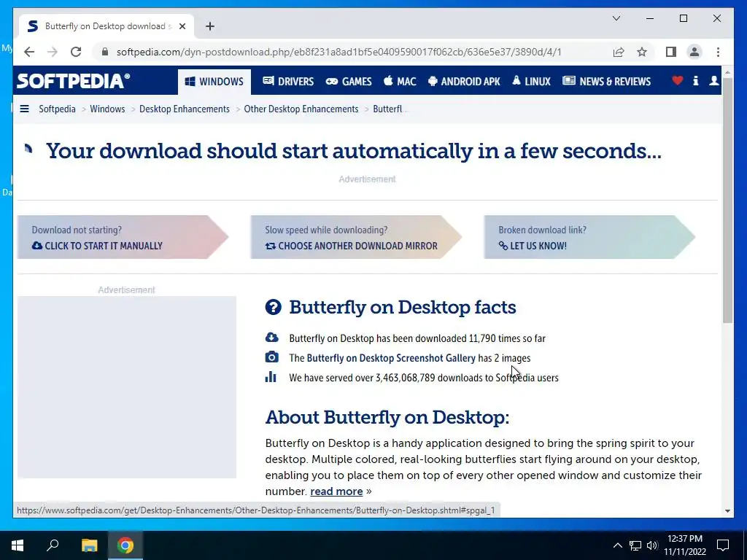The image size is (747, 560).
Task: Click the volume speaker tray icon
Action: click(x=652, y=545)
